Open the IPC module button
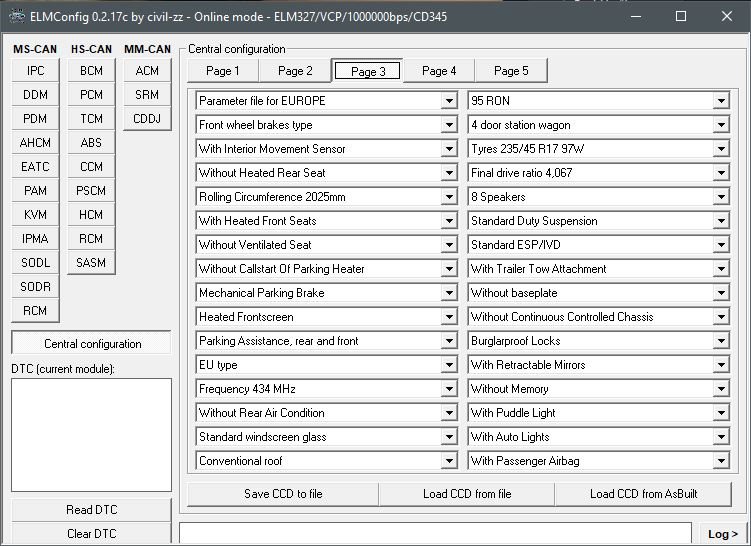Viewport: 751px width, 546px height. click(35, 71)
